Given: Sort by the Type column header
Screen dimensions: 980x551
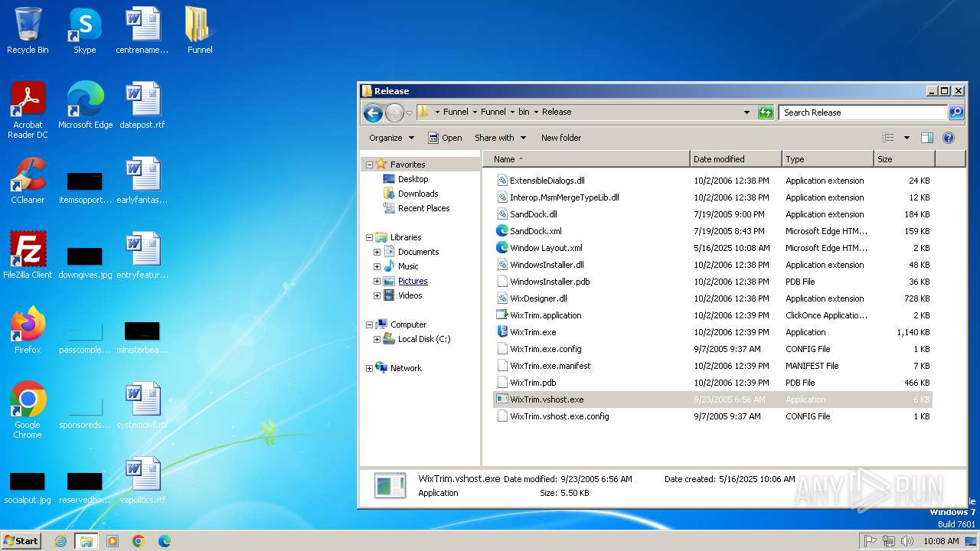Looking at the screenshot, I should (828, 159).
